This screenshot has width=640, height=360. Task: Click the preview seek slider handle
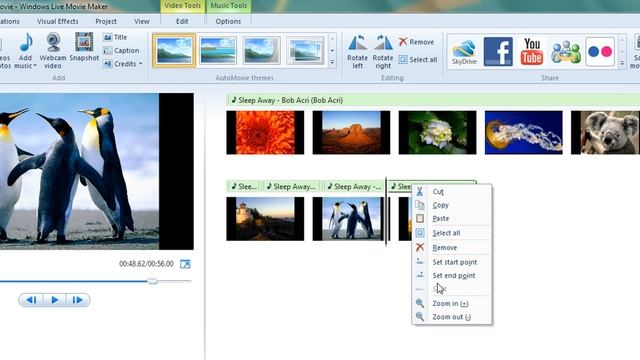pyautogui.click(x=152, y=281)
